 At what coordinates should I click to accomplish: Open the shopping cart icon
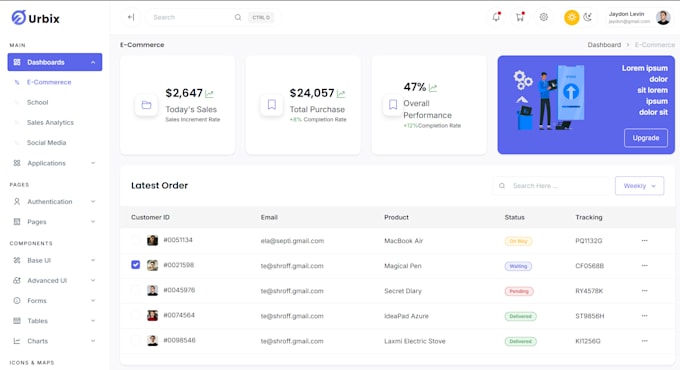(520, 17)
